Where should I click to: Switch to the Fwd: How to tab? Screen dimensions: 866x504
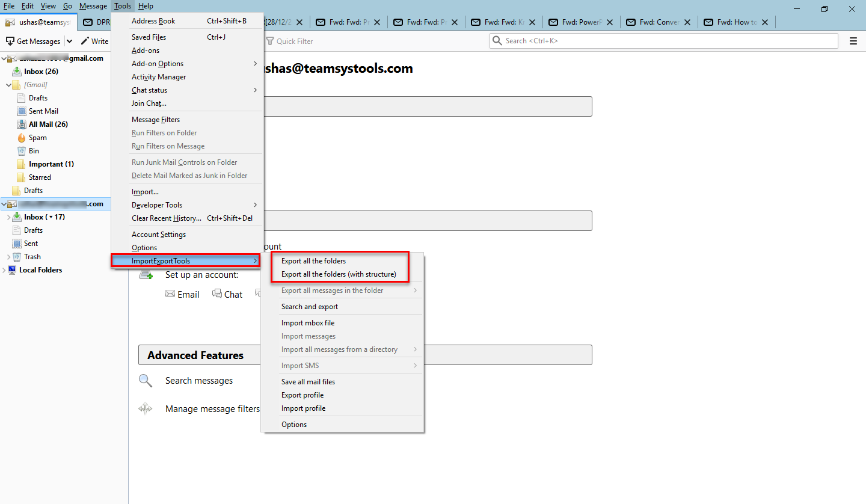pyautogui.click(x=737, y=22)
